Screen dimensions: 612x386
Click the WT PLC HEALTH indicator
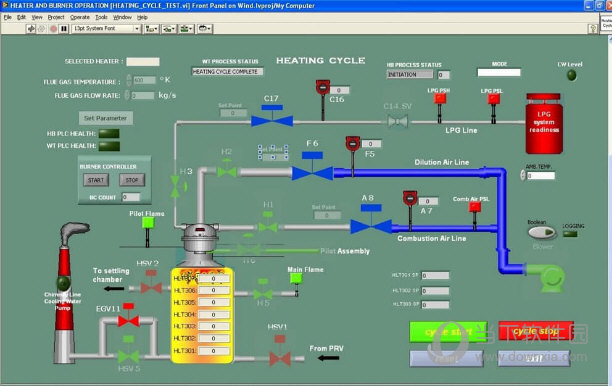coord(109,146)
